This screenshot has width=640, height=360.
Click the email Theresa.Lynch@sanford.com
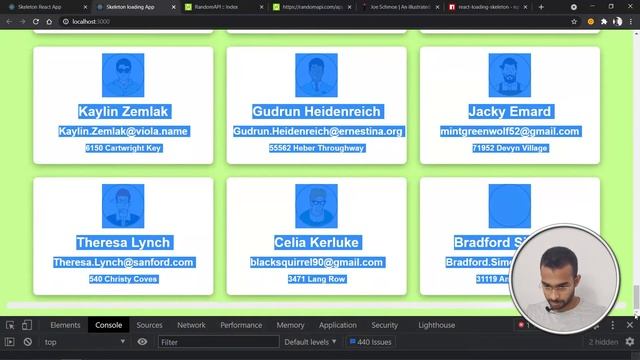pyautogui.click(x=123, y=262)
